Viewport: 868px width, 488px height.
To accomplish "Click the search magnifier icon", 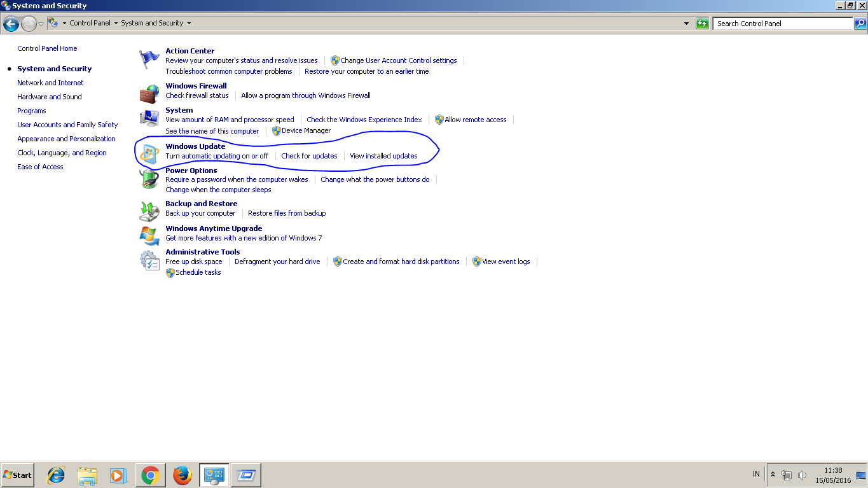I will [x=860, y=24].
